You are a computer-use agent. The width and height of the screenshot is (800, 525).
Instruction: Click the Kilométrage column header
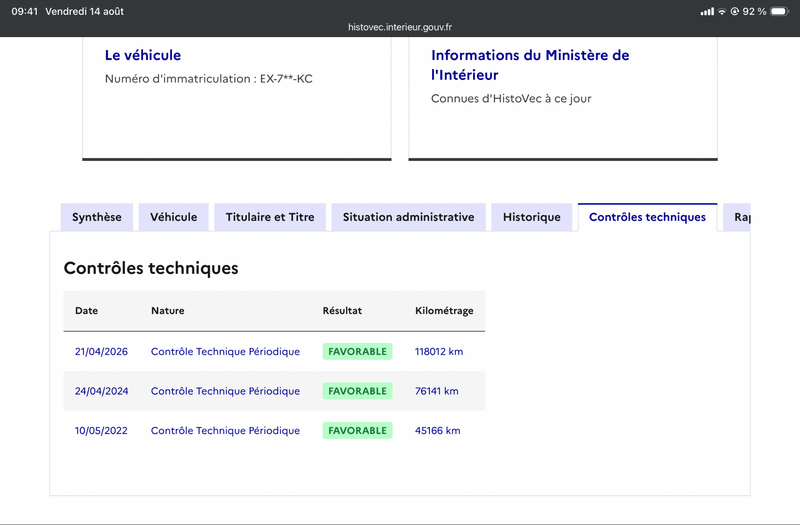(x=444, y=311)
